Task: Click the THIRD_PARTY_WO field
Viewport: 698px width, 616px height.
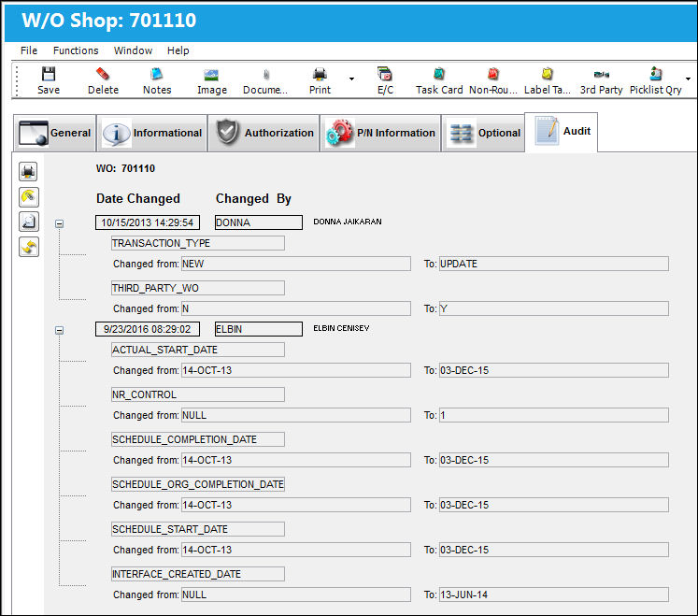Action: click(198, 288)
